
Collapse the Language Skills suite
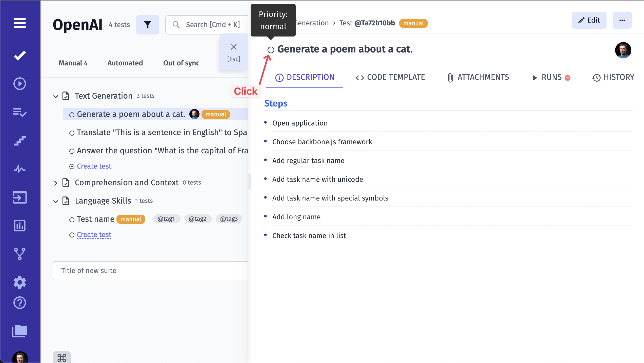coord(56,201)
